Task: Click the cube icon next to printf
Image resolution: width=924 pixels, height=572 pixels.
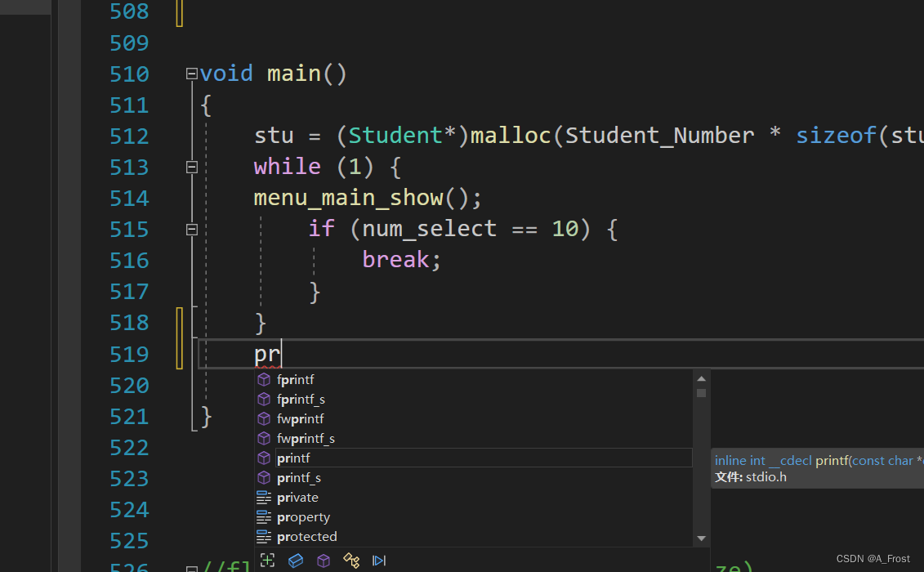Action: pos(263,458)
